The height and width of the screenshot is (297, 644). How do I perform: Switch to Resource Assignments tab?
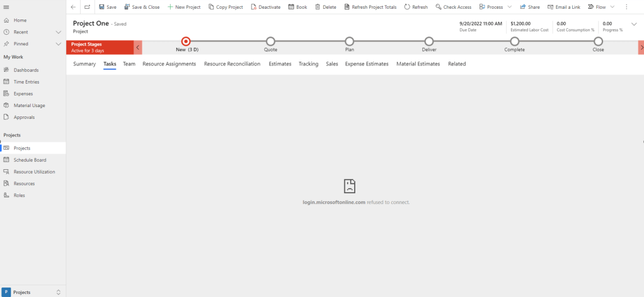point(169,64)
